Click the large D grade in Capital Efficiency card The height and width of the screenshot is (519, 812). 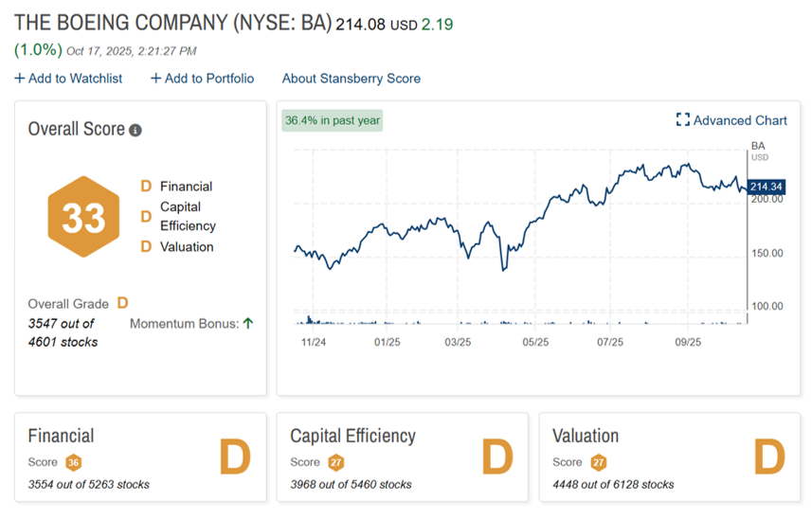(x=497, y=458)
